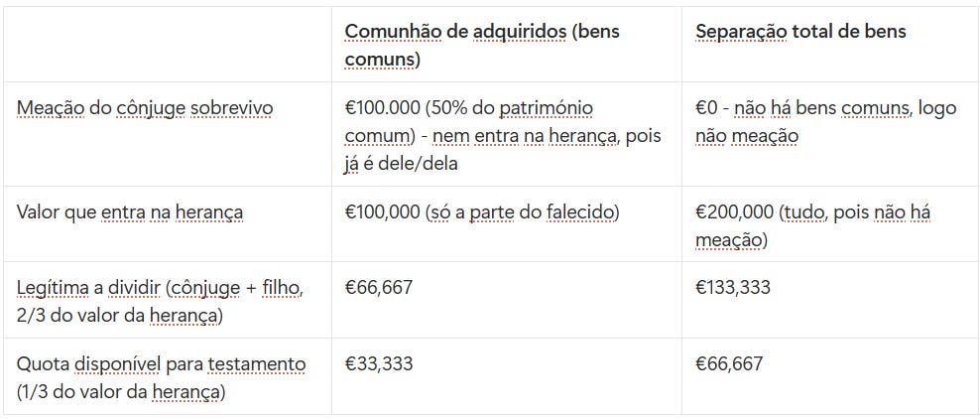Click €66,667 in the Separação column

pos(729,364)
